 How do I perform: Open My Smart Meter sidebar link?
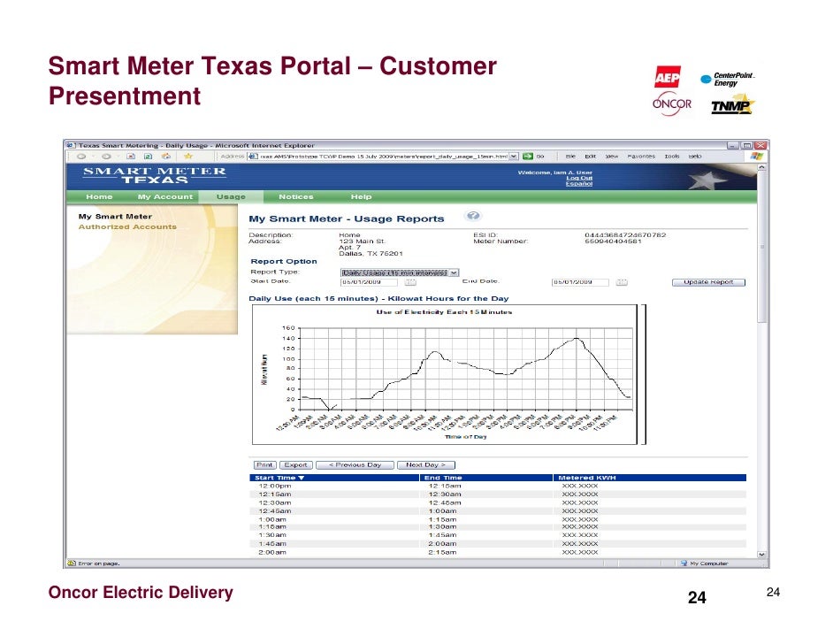pos(115,216)
